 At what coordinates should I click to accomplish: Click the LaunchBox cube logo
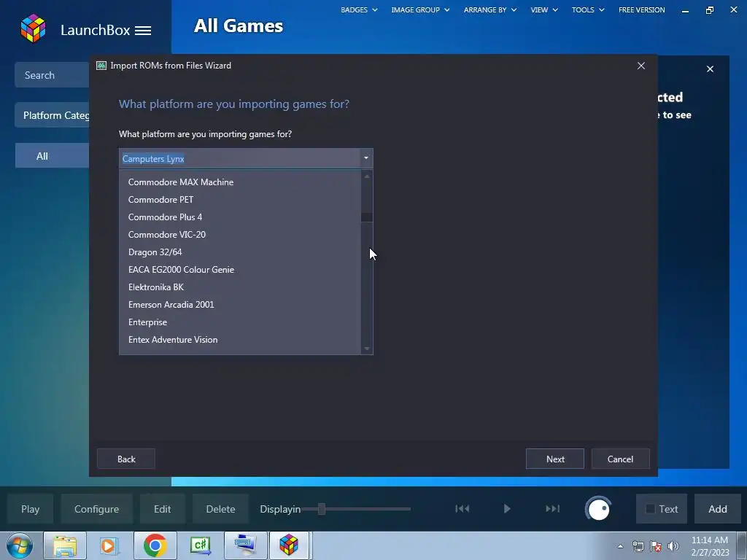click(x=33, y=28)
